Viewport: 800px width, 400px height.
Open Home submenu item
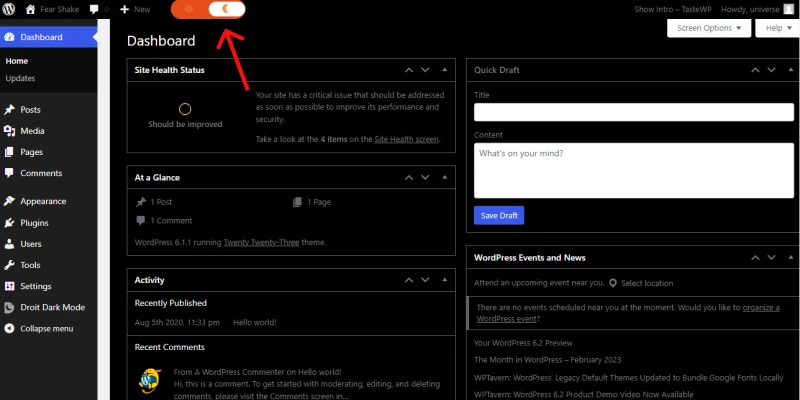click(x=17, y=61)
